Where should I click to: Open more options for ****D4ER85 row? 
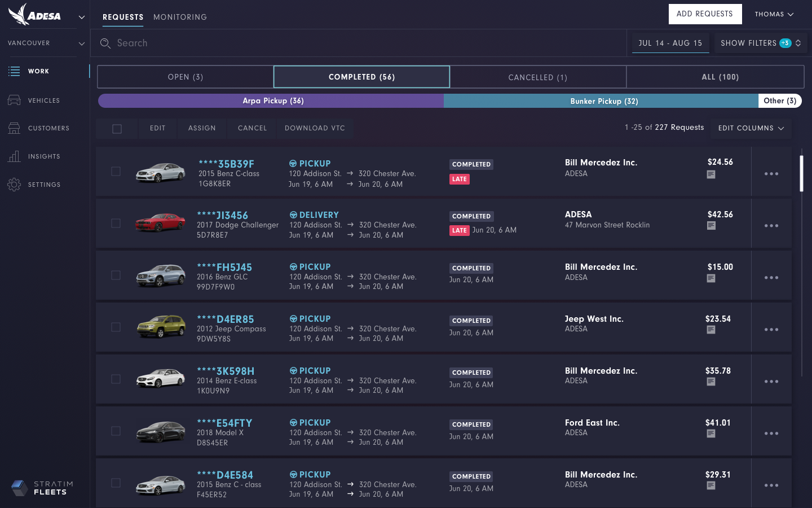click(771, 330)
